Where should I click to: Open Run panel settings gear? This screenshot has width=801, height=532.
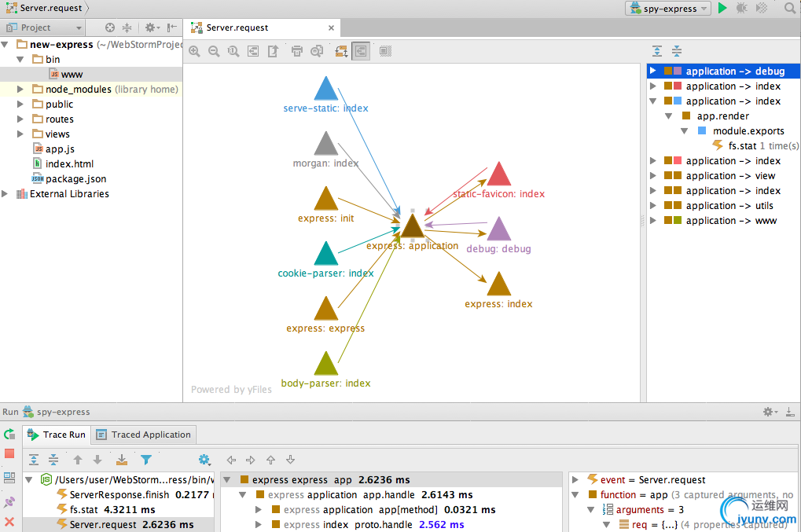click(x=770, y=412)
